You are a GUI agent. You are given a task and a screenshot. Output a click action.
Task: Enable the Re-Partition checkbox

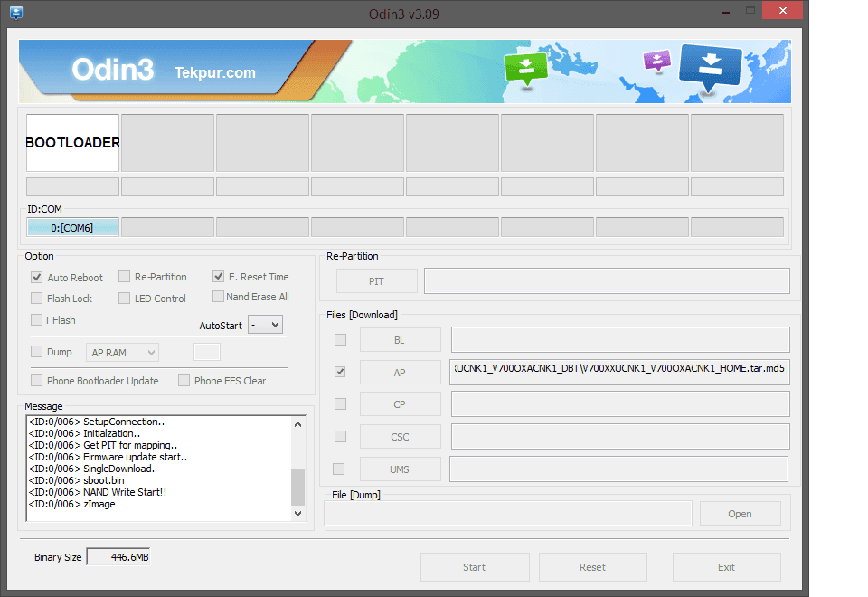pyautogui.click(x=125, y=277)
